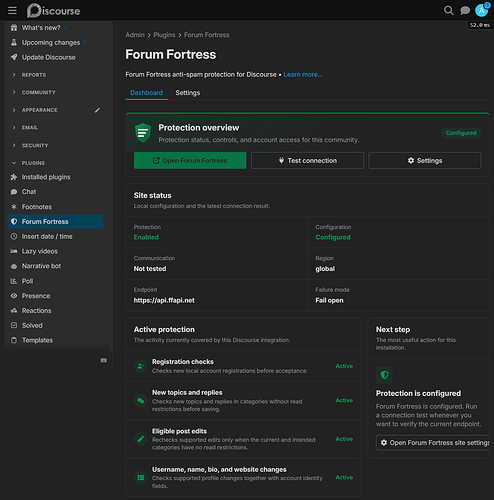Click the Protection overview shield icon

click(143, 133)
